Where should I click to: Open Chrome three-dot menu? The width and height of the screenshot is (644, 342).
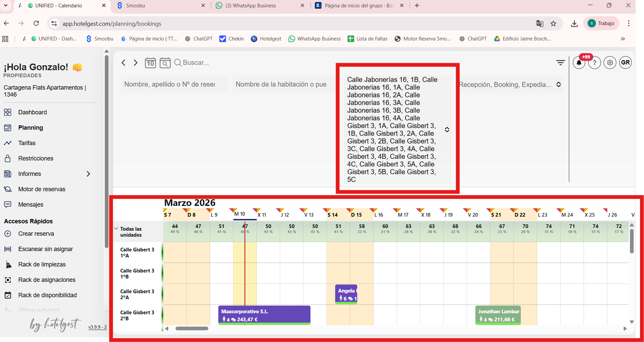tap(629, 23)
